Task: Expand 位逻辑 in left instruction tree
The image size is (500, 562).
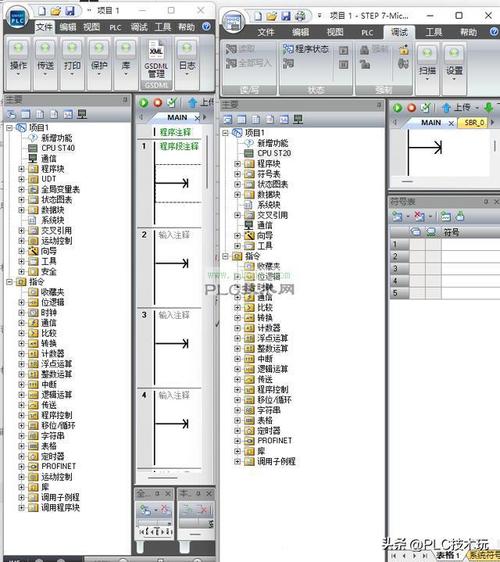Action: click(x=21, y=302)
